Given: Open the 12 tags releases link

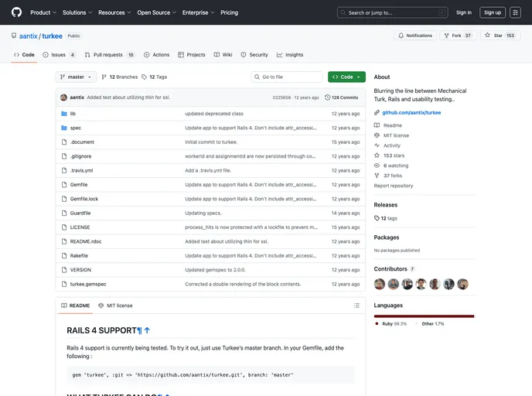Looking at the screenshot, I should coord(386,219).
